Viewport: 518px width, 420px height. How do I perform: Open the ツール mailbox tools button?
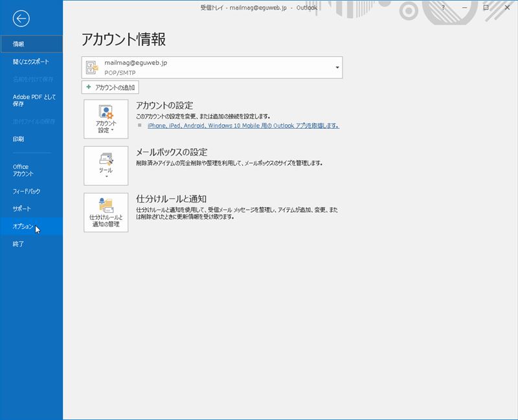point(106,165)
